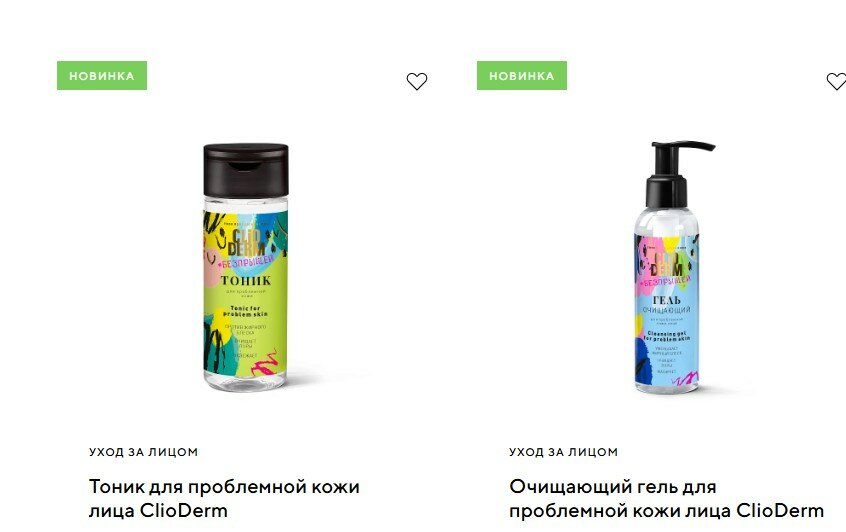This screenshot has height=532, width=846.
Task: Click the black cap of the tonic bottle
Action: (245, 170)
